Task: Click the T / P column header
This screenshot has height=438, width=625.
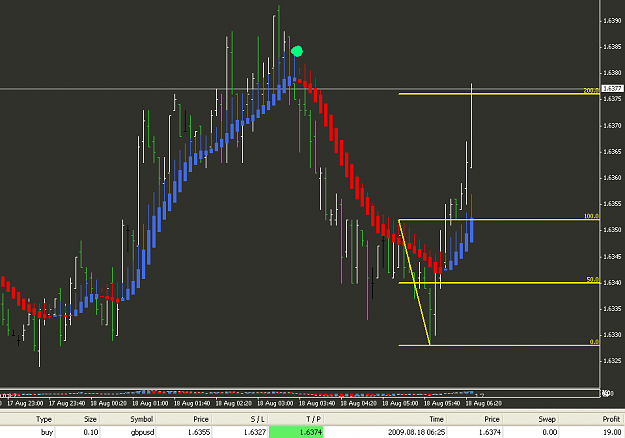Action: (313, 419)
